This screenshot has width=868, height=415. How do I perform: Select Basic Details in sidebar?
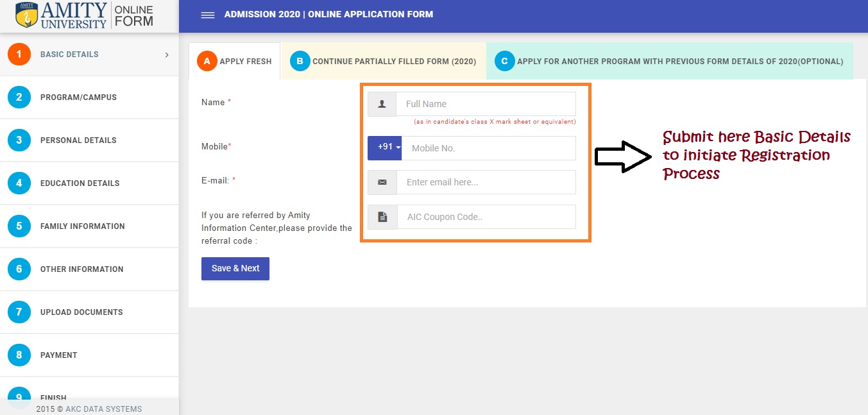click(89, 55)
